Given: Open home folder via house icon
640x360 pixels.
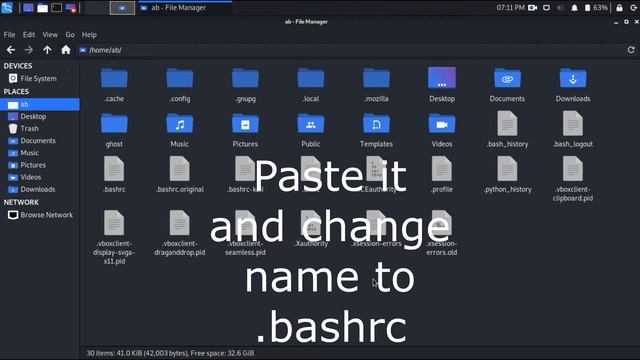Looking at the screenshot, I should [x=66, y=50].
